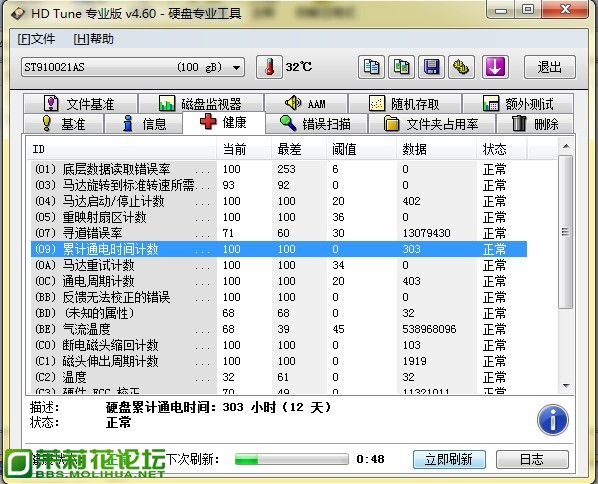Click the 日志 button
This screenshot has height=484, width=598.
pyautogui.click(x=532, y=459)
